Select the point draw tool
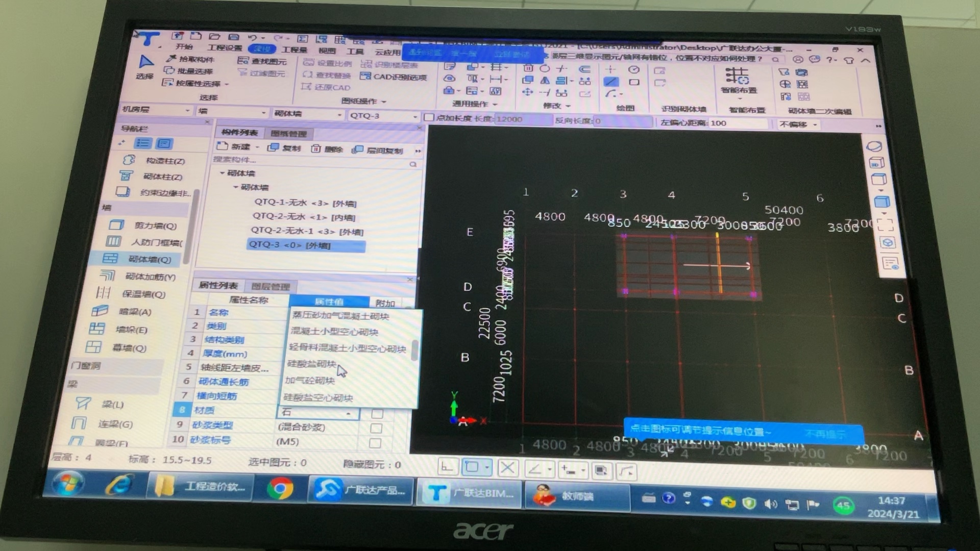This screenshot has height=551, width=980. click(610, 69)
